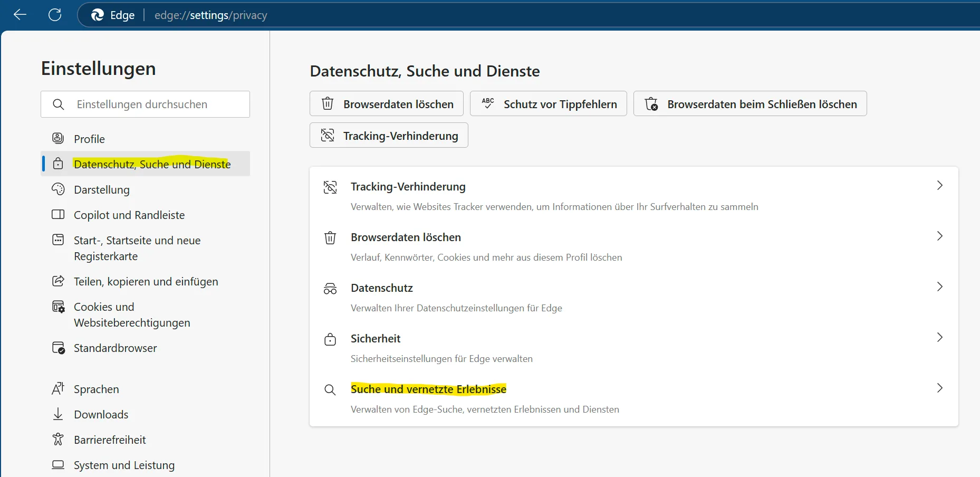Click the Browserdaten löschen quick button
This screenshot has height=477, width=980.
[x=387, y=103]
